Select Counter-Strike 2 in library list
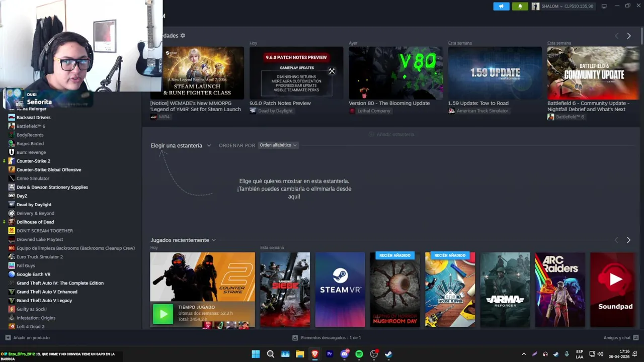 point(33,161)
